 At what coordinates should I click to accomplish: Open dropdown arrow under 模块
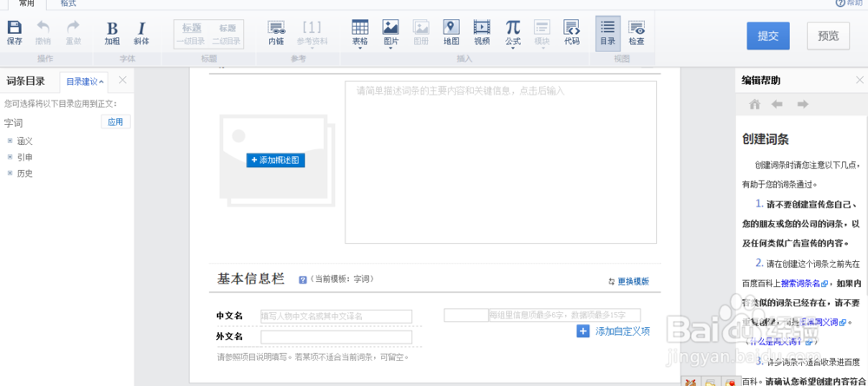[x=542, y=49]
